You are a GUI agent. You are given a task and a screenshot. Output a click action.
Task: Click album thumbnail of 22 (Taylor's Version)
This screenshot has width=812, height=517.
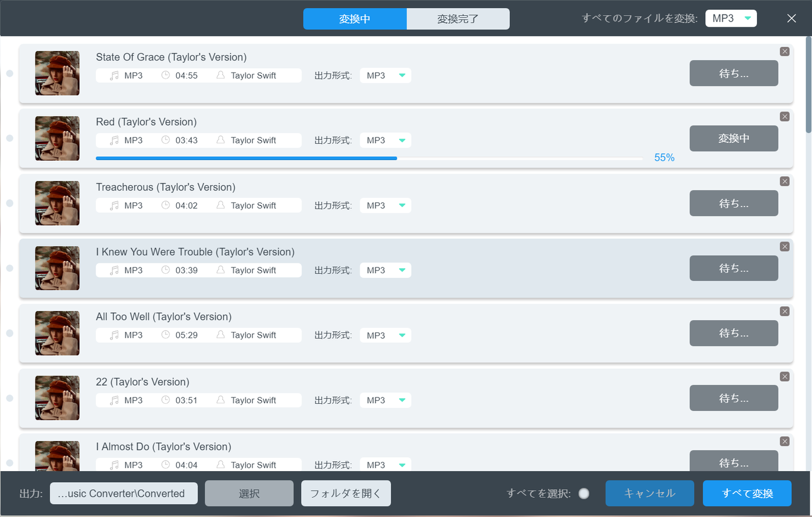click(x=57, y=398)
